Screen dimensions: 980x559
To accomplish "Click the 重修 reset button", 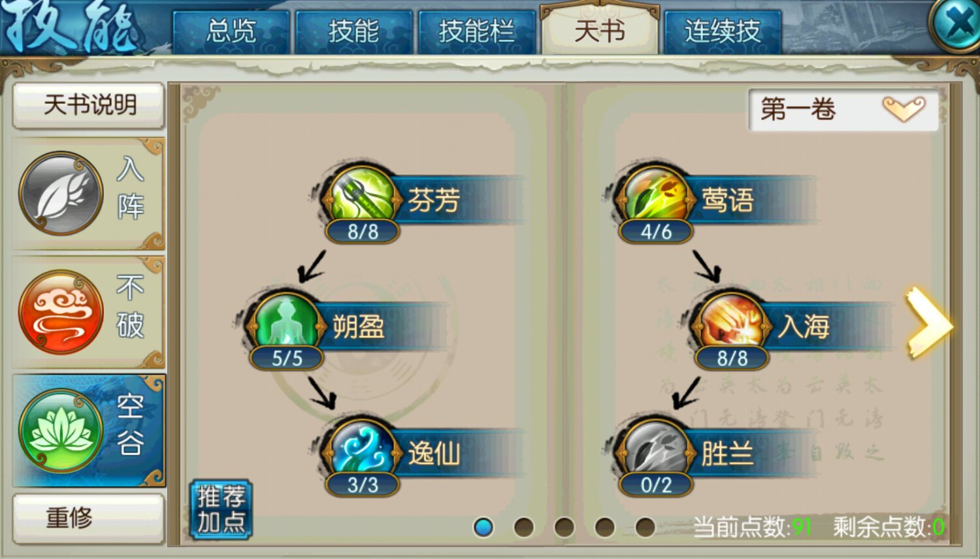I will pos(88,518).
